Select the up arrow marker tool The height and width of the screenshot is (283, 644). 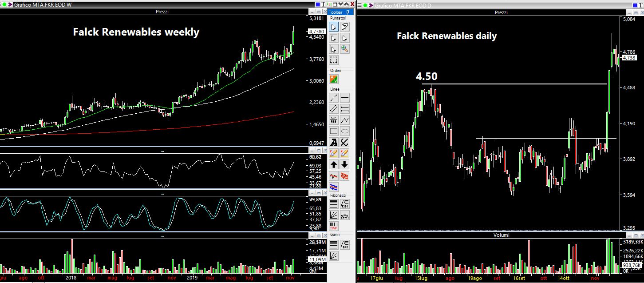(334, 164)
